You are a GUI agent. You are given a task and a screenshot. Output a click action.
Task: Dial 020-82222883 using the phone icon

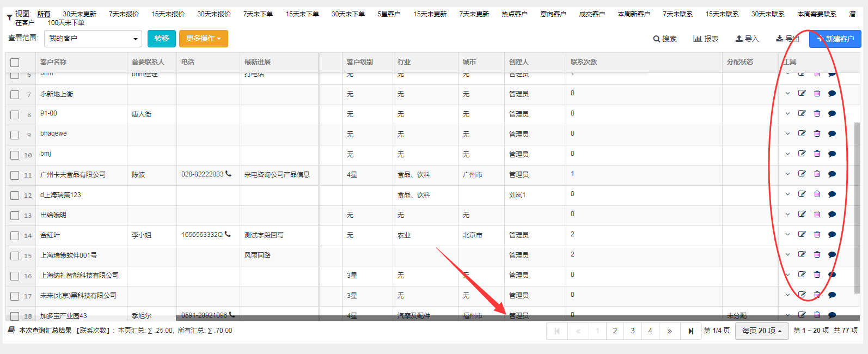pos(228,174)
